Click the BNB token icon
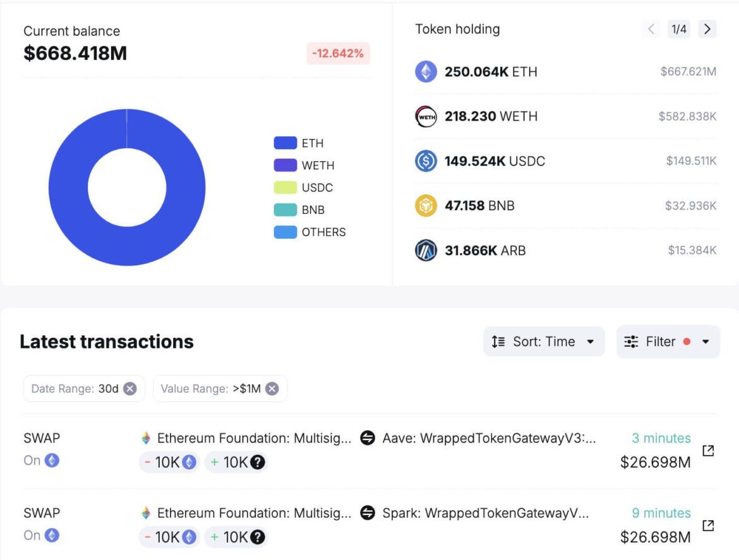Screen dimensions: 739x560 pyautogui.click(x=426, y=206)
